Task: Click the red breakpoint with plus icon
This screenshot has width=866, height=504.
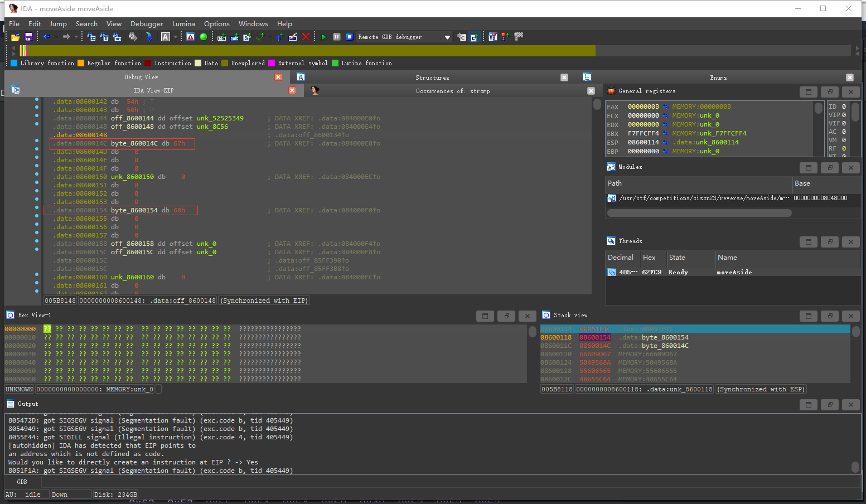Action: [x=505, y=37]
